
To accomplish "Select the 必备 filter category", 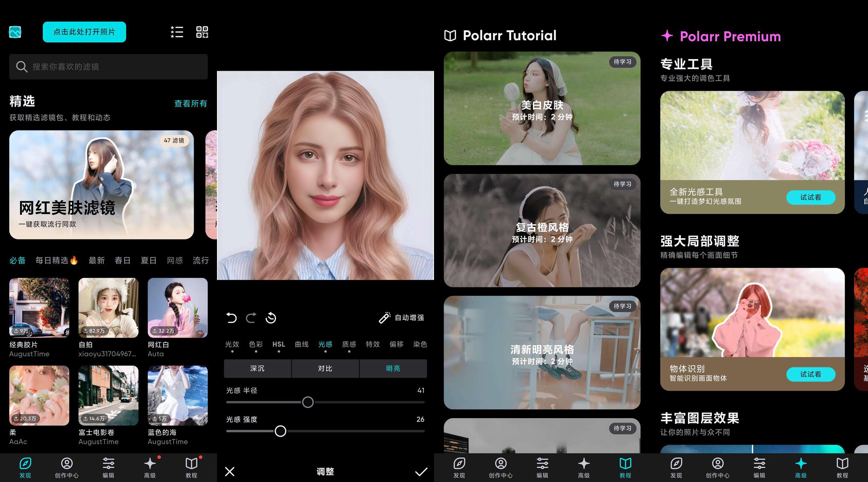I will click(x=17, y=260).
